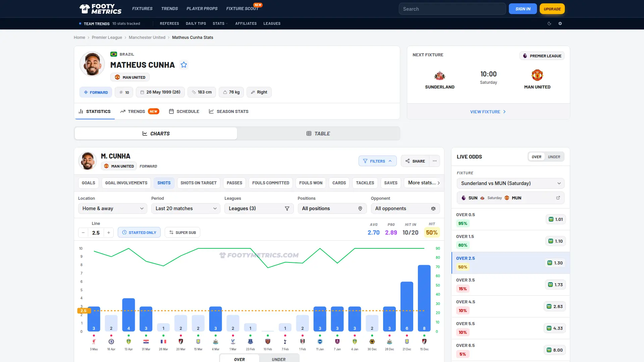Click the Over 0.5 odds 1.01 badge
The height and width of the screenshot is (362, 644).
click(x=556, y=219)
